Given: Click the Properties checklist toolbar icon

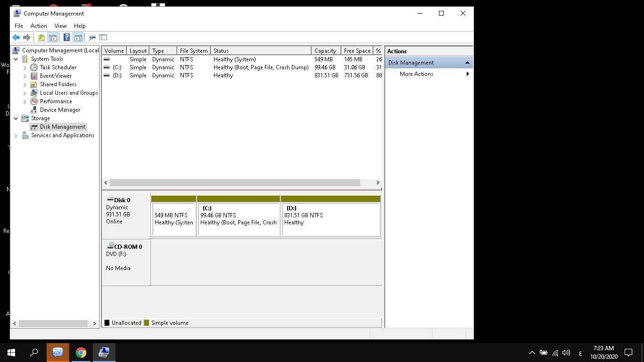Looking at the screenshot, I should pyautogui.click(x=103, y=37).
